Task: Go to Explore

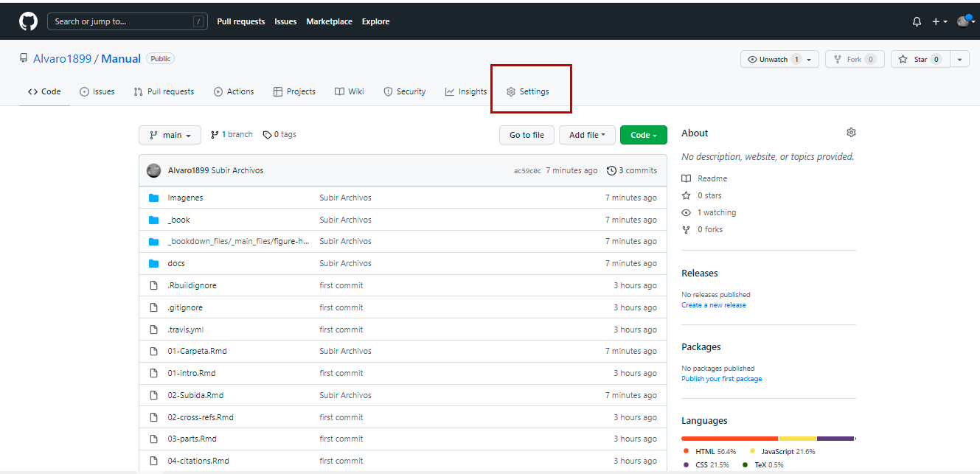Action: pyautogui.click(x=375, y=21)
